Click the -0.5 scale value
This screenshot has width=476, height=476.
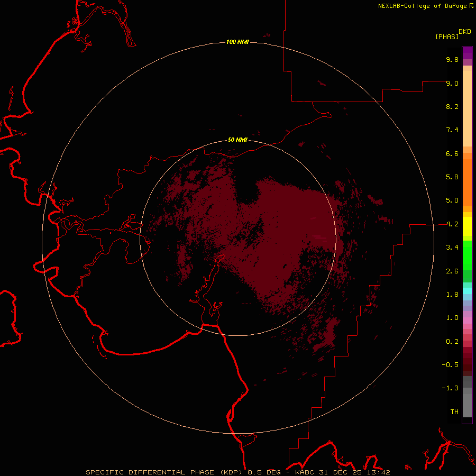point(450,365)
